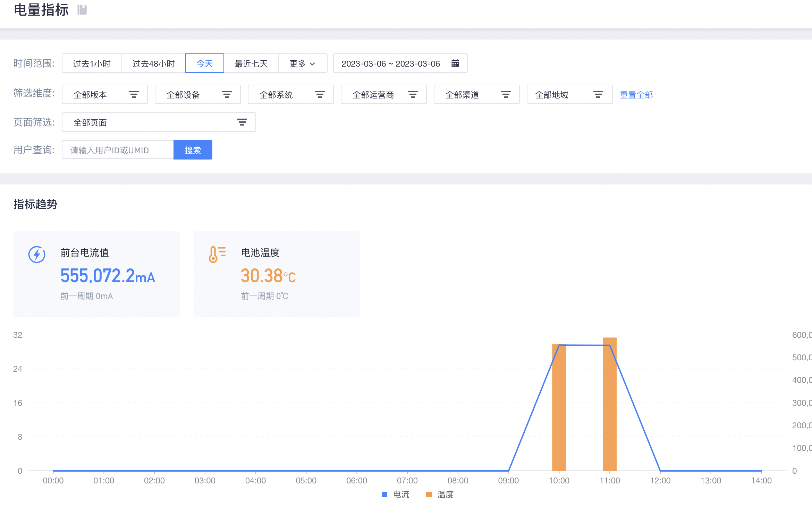Open the 全部设备 filter dropdown
The height and width of the screenshot is (516, 812).
pos(198,94)
